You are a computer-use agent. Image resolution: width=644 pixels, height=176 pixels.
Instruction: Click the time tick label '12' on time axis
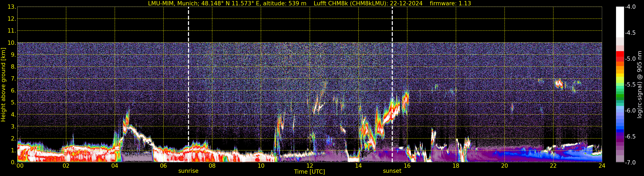point(310,166)
